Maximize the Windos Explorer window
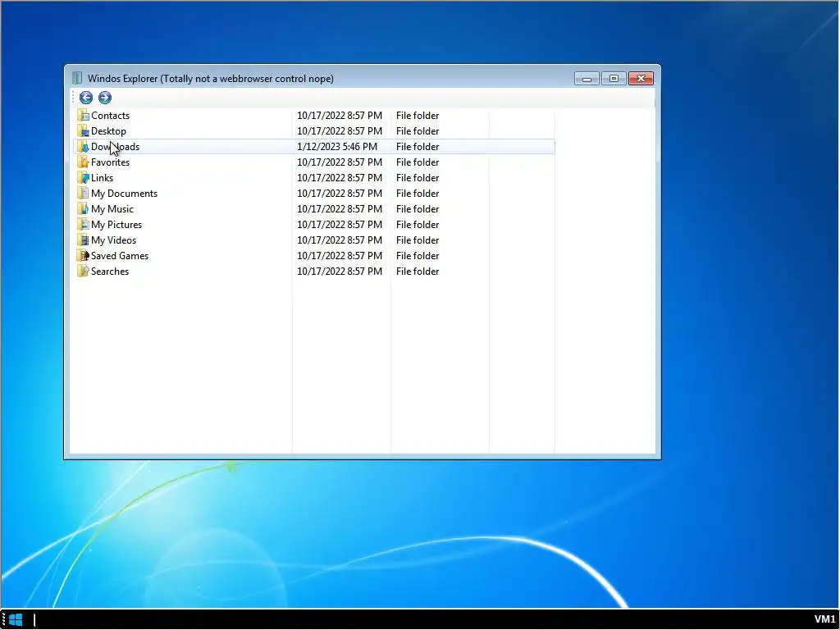 (614, 79)
